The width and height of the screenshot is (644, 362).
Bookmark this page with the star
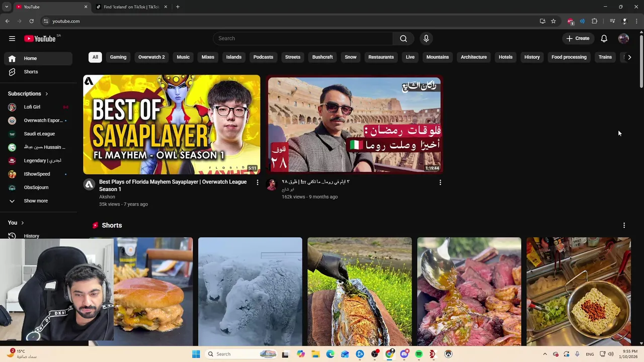pos(553,21)
